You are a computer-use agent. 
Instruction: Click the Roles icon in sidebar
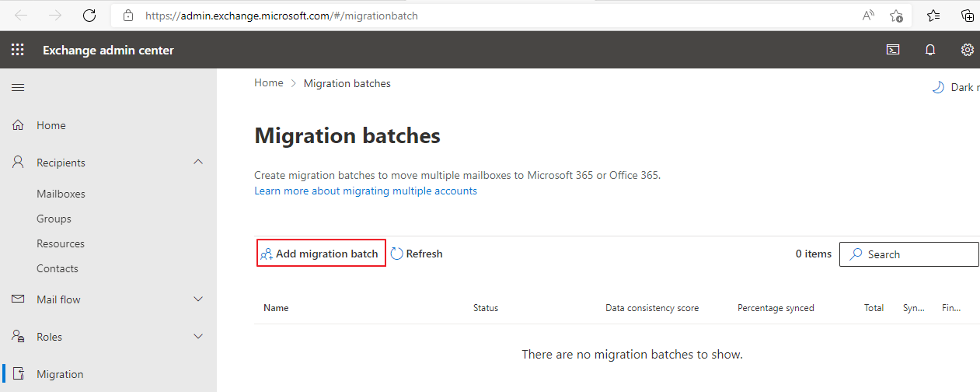[18, 337]
